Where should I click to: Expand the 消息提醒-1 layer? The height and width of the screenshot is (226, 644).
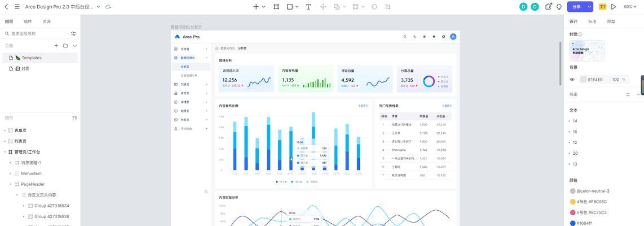coord(11,163)
